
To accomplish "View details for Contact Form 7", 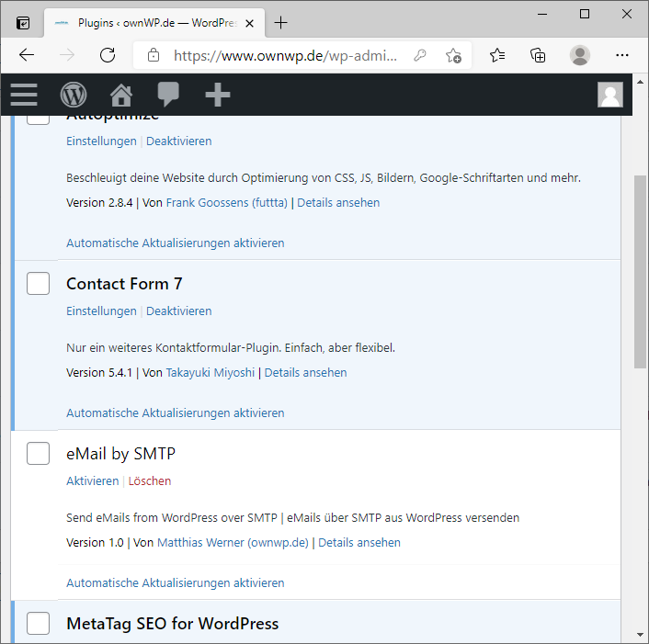I will [305, 373].
